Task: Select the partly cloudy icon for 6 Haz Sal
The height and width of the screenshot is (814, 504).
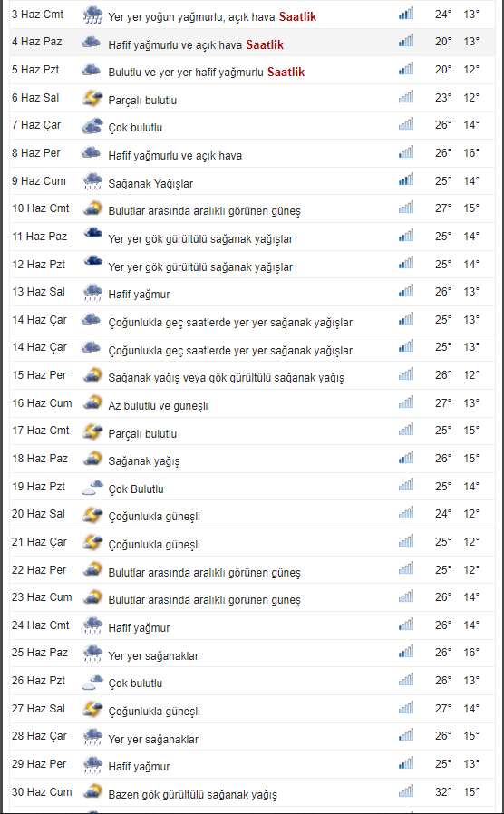Action: click(92, 98)
